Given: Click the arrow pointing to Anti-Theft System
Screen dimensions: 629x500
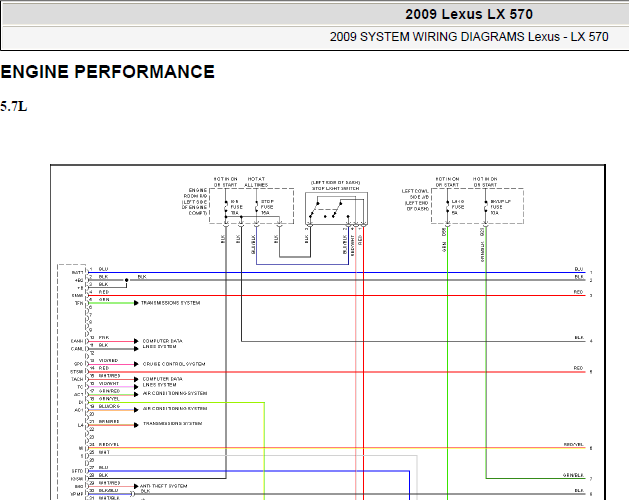Looking at the screenshot, I should [x=136, y=486].
